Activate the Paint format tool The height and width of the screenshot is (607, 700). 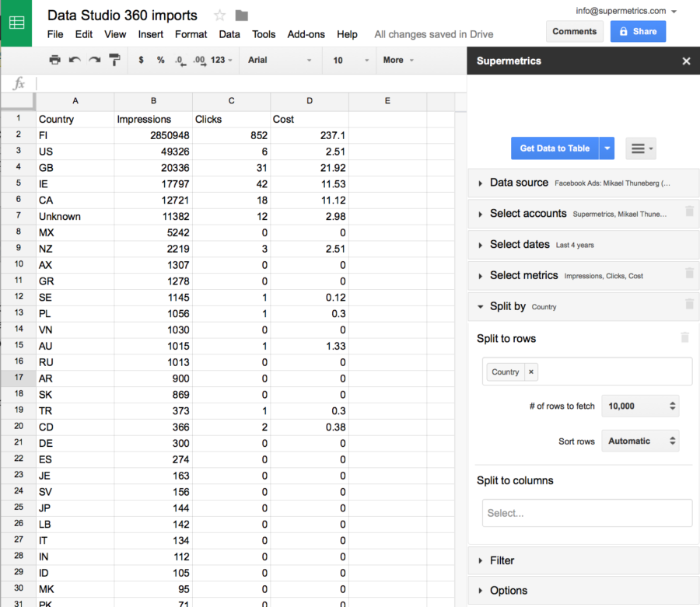(x=115, y=60)
